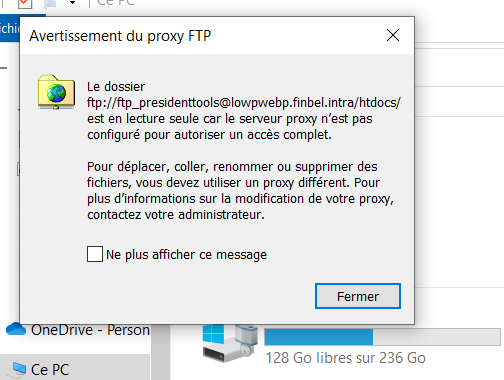This screenshot has height=380, width=504.
Task: Open the Fichier ribbon tab
Action: tap(10, 28)
